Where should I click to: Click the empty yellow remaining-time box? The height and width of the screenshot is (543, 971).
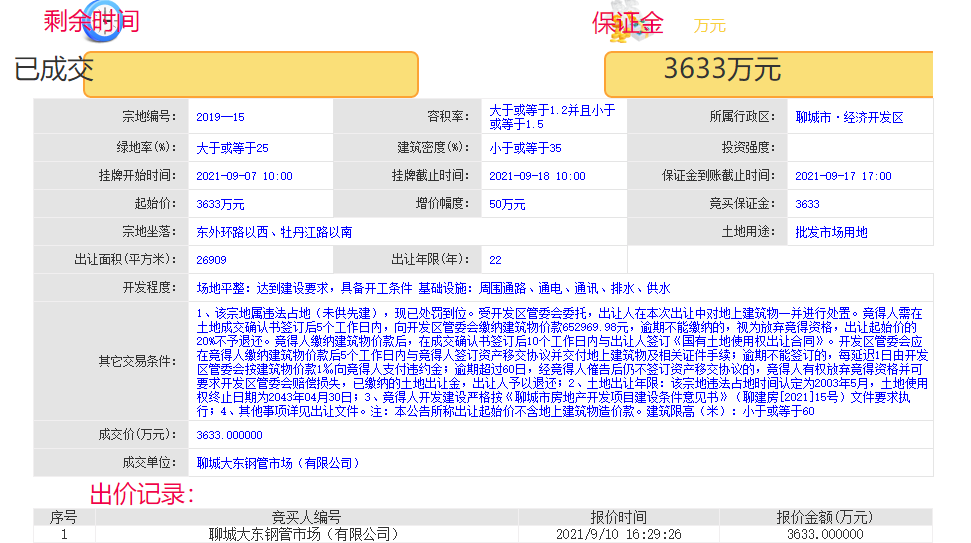tap(250, 74)
